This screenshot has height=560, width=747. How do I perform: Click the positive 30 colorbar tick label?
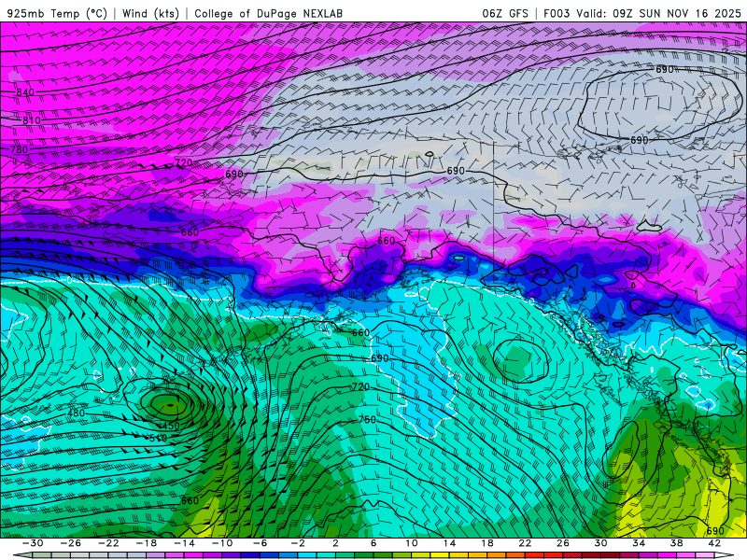(x=600, y=543)
